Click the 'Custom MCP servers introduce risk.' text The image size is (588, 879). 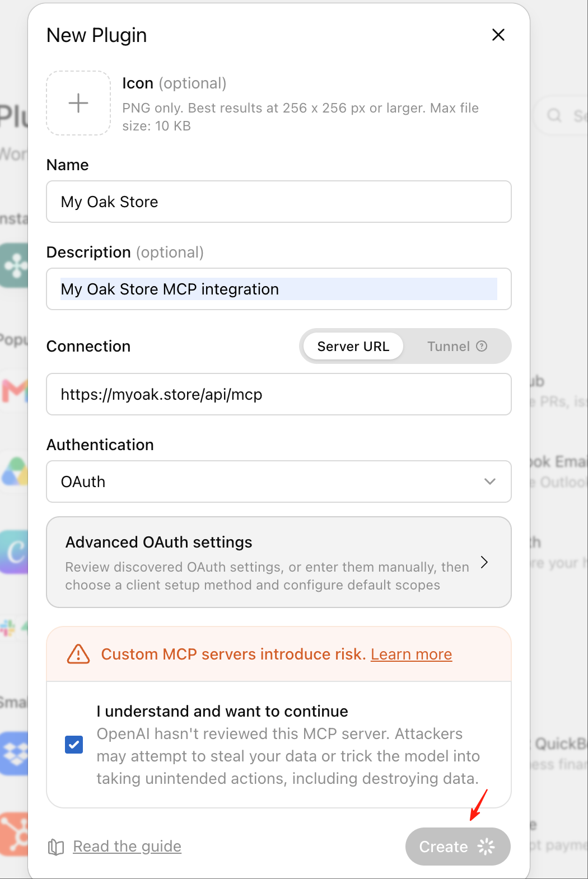pyautogui.click(x=234, y=654)
